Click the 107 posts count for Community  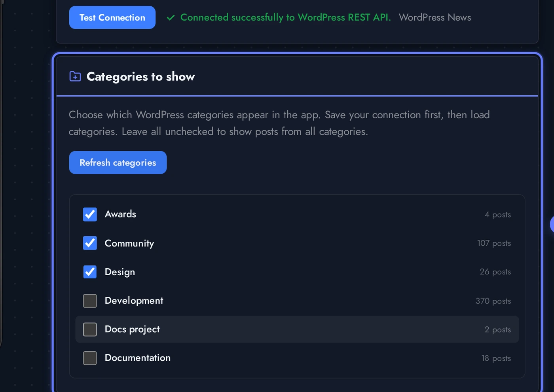[x=494, y=243]
